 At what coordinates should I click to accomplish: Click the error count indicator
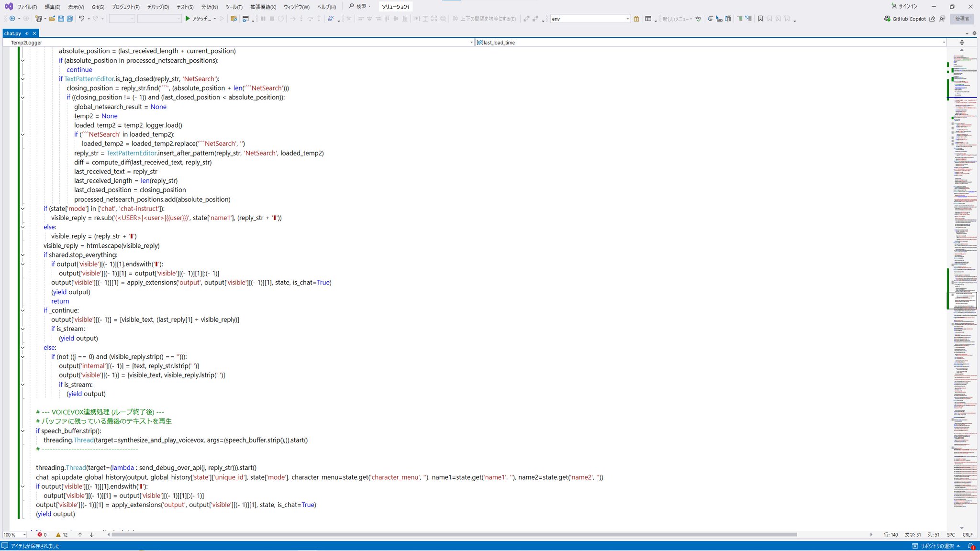(x=42, y=535)
